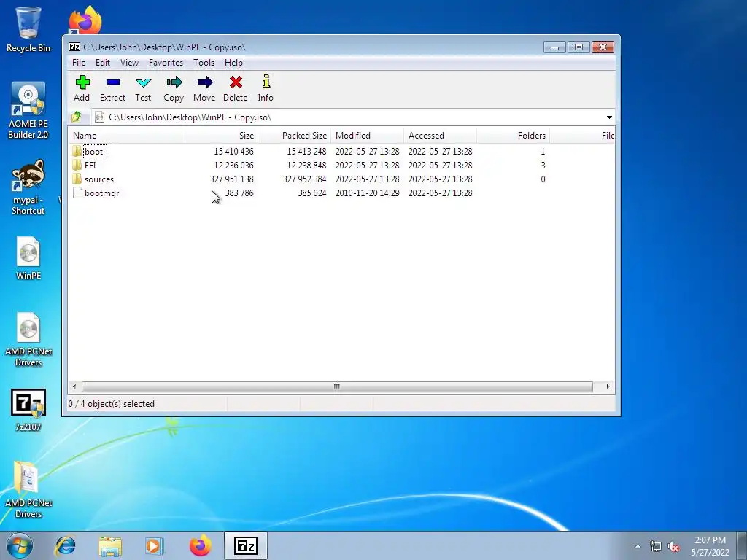The height and width of the screenshot is (560, 747).
Task: Select the Recycle Bin desktop icon
Action: 28,29
